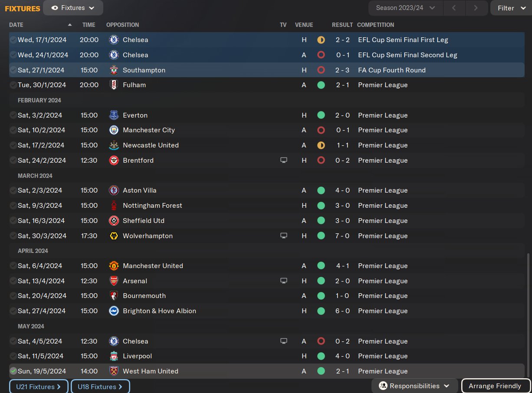The image size is (532, 393).
Task: Switch to U18 Fixtures tab
Action: pos(100,386)
